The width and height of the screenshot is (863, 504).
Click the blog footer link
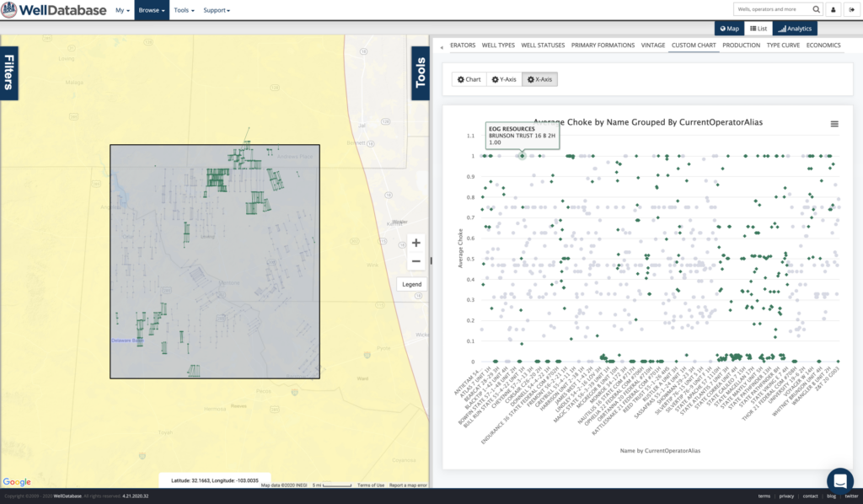pyautogui.click(x=831, y=496)
